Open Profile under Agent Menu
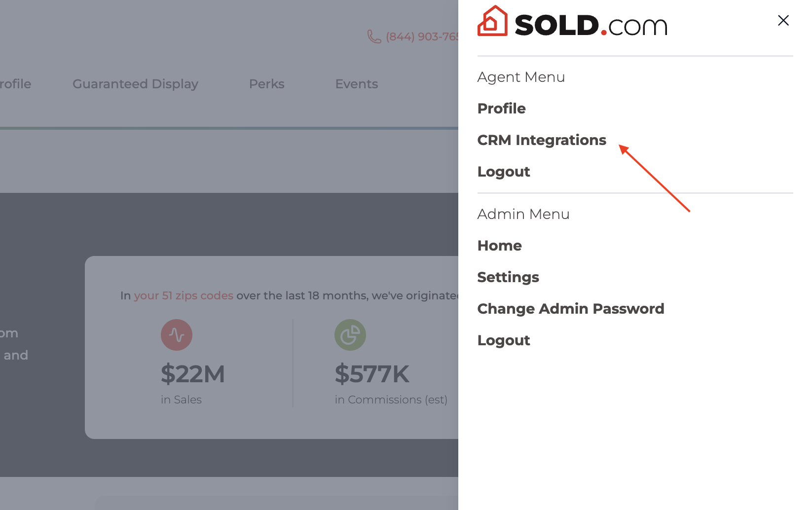Image resolution: width=812 pixels, height=510 pixels. click(501, 109)
